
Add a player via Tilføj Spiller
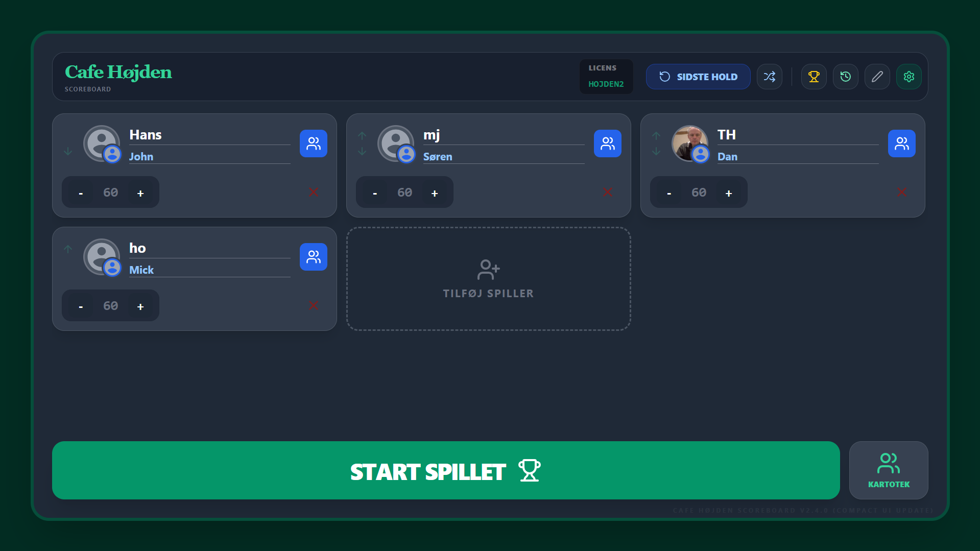click(x=488, y=279)
